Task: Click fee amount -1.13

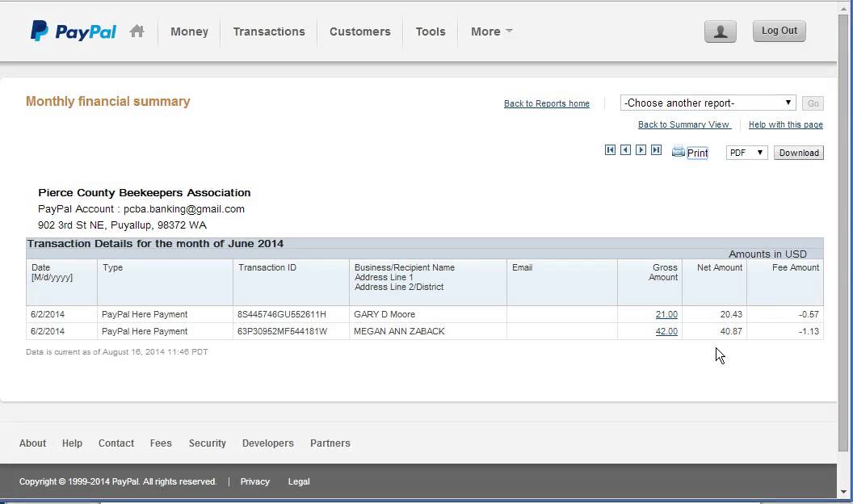Action: click(x=809, y=331)
